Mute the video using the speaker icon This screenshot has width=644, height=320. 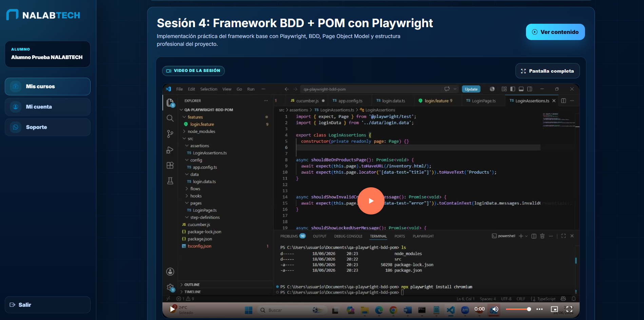495,309
